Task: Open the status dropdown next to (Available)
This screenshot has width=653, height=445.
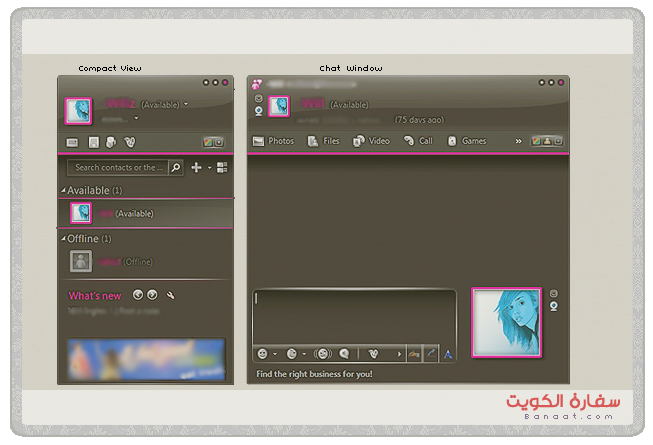Action: pos(186,103)
